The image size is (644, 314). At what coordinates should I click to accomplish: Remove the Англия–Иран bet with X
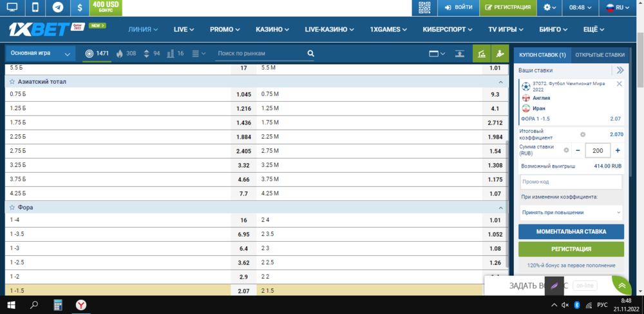pyautogui.click(x=620, y=83)
